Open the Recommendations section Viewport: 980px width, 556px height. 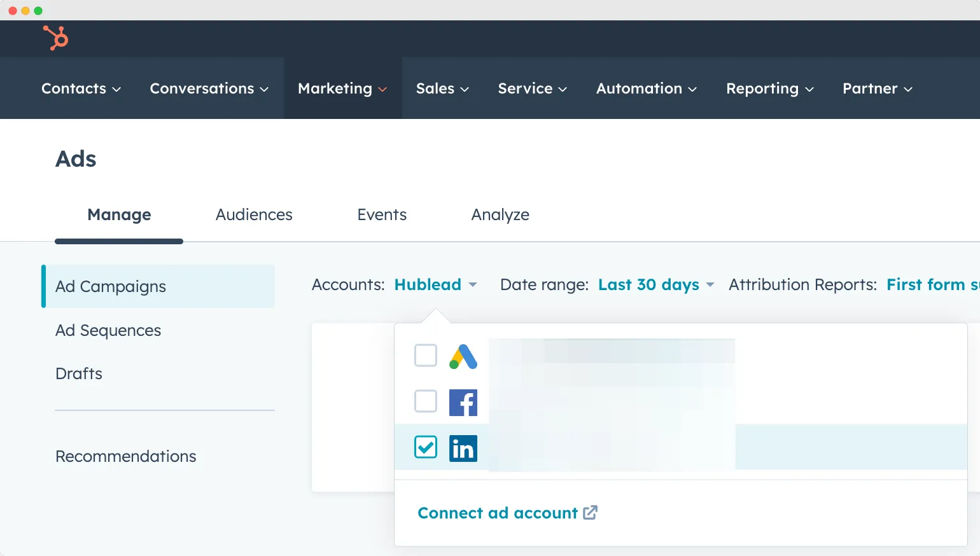coord(125,456)
